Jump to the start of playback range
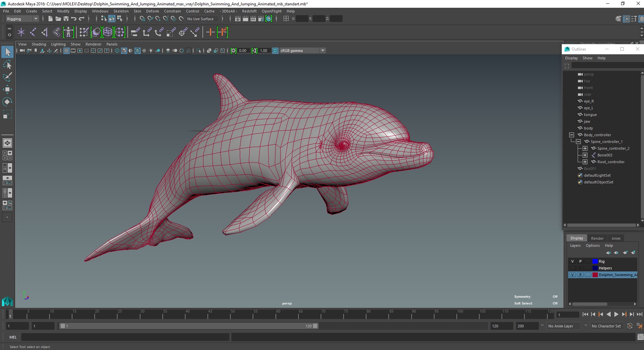 point(585,314)
